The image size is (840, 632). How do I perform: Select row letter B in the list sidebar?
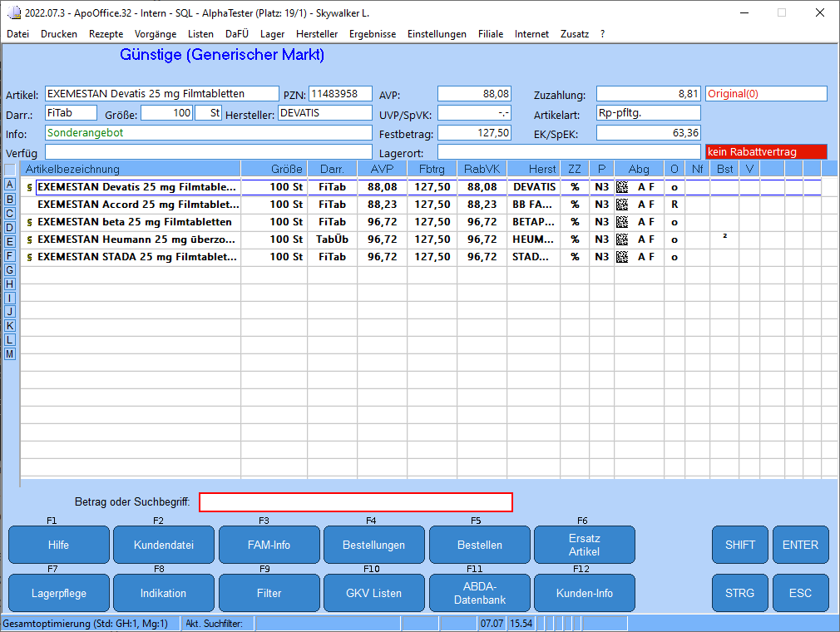point(10,199)
